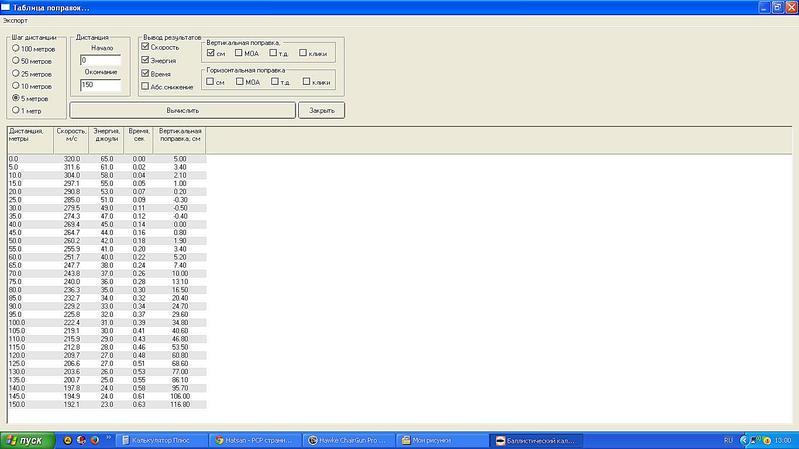
Task: Click the Закрыть button
Action: [322, 110]
